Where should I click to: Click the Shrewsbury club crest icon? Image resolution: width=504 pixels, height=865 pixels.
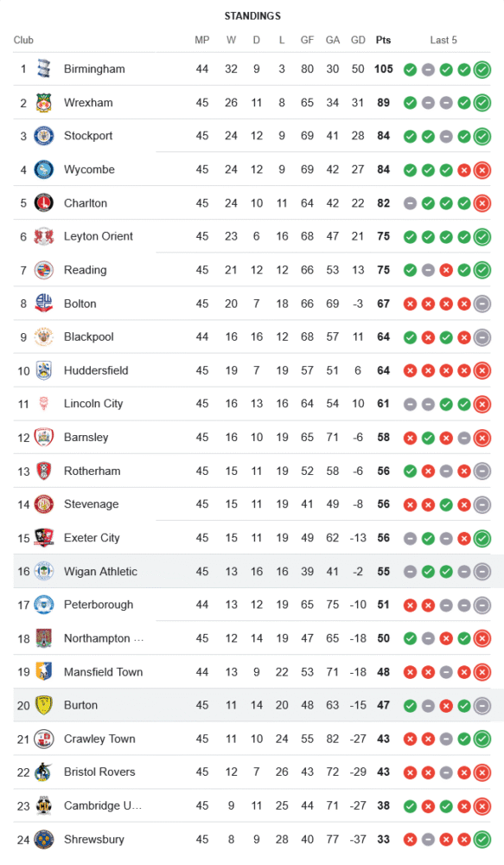point(43,839)
